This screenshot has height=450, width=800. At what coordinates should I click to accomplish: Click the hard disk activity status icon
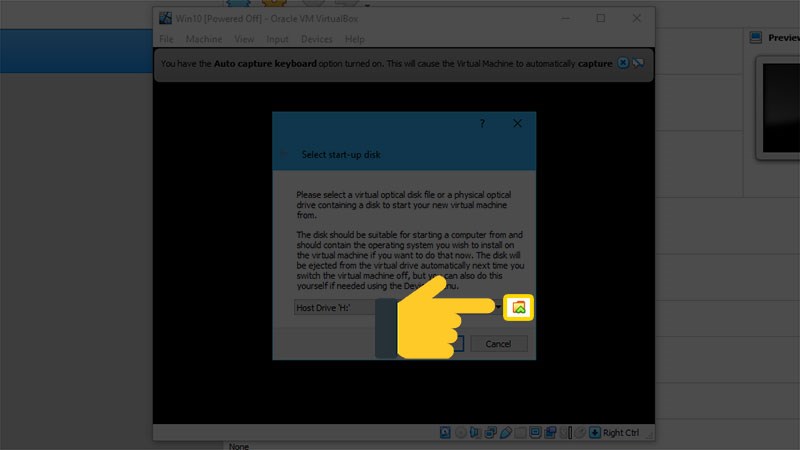(445, 433)
